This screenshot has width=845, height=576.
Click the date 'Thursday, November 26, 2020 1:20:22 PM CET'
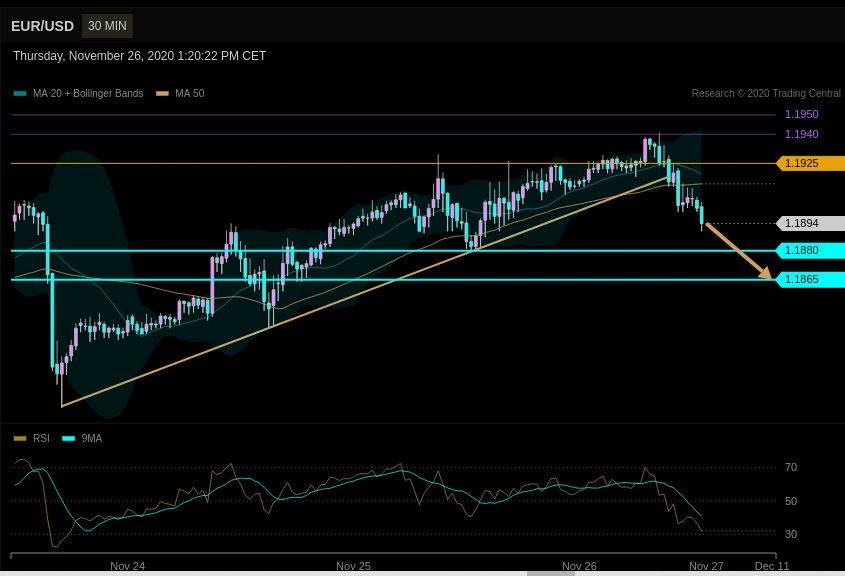(x=139, y=56)
